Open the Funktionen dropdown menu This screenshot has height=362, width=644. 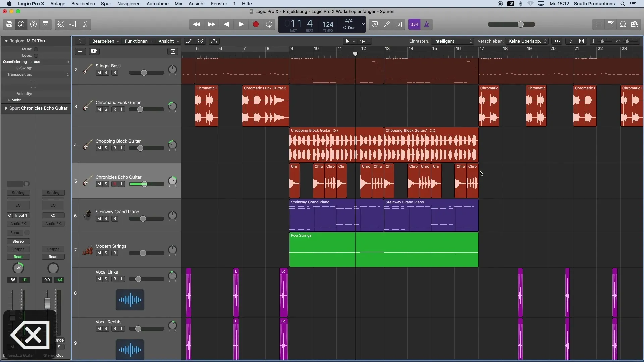(x=138, y=41)
